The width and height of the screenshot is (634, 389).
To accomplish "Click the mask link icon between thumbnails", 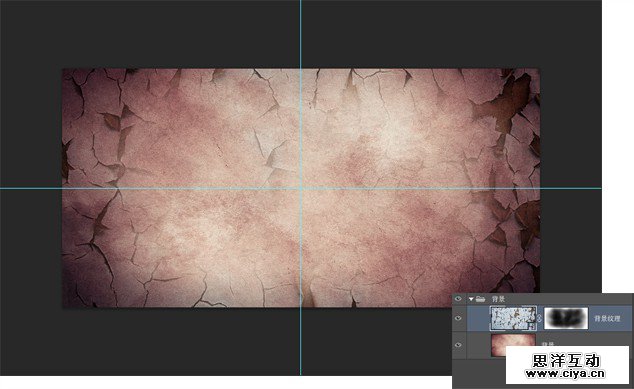I will [x=540, y=318].
